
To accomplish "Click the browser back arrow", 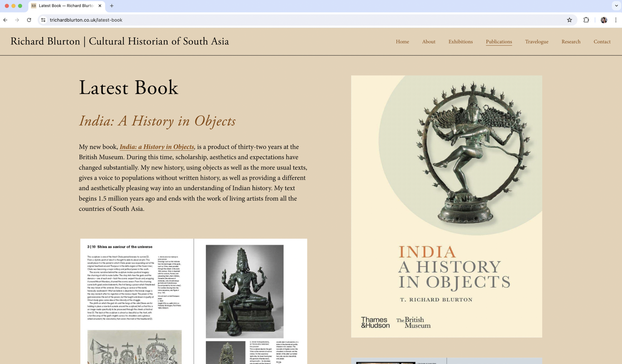I will coord(5,20).
